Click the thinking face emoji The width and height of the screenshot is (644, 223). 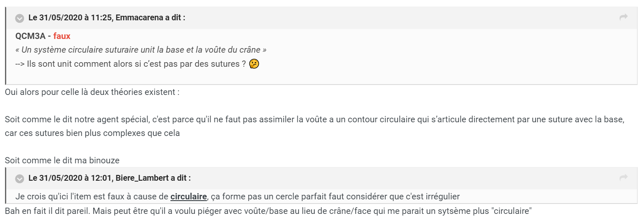click(254, 64)
